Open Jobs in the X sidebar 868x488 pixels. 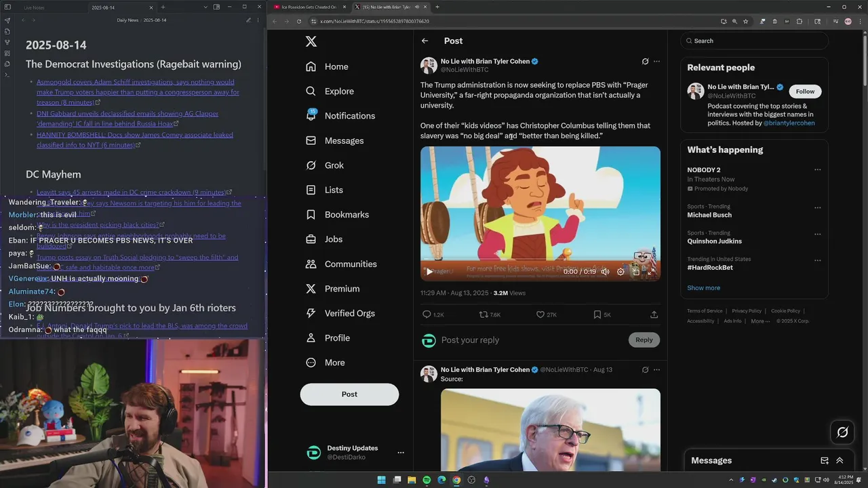(324, 239)
